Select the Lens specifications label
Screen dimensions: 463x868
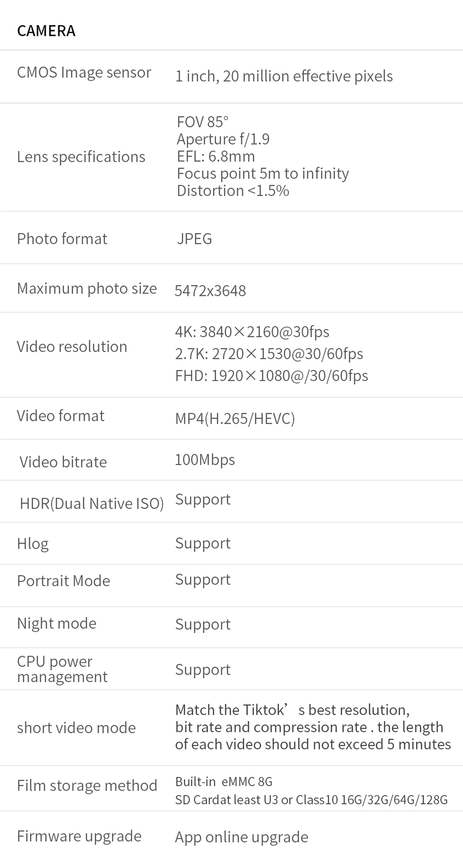pyautogui.click(x=81, y=157)
